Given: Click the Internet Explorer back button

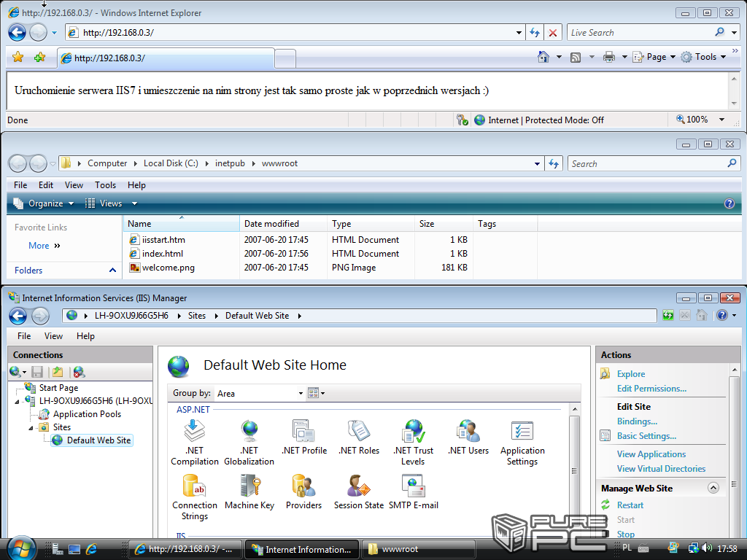Looking at the screenshot, I should coord(18,32).
